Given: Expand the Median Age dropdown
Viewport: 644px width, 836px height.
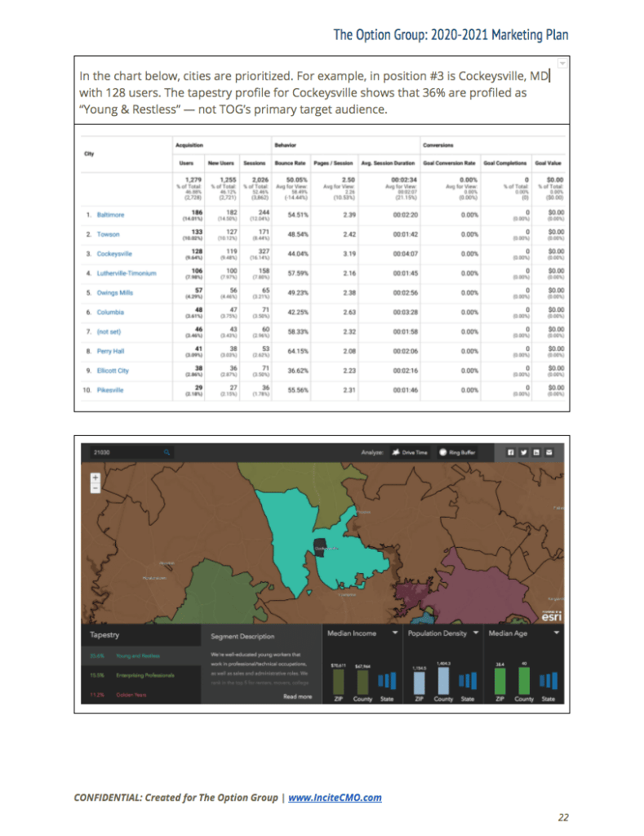Looking at the screenshot, I should coord(556,633).
